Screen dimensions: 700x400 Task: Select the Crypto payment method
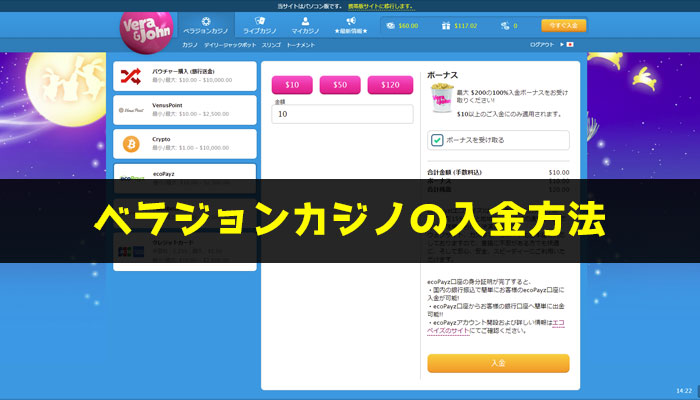click(x=185, y=144)
